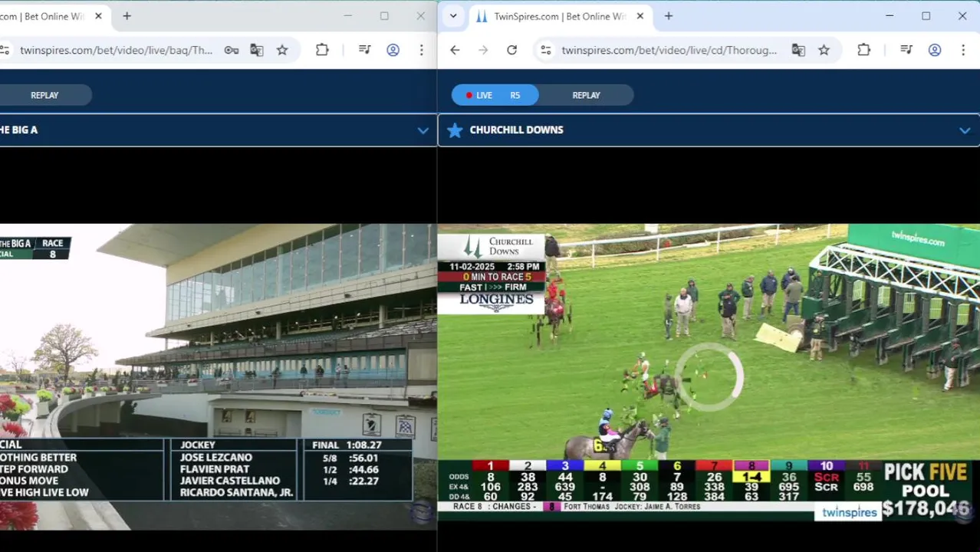Open new tab in right browser window

(x=669, y=16)
